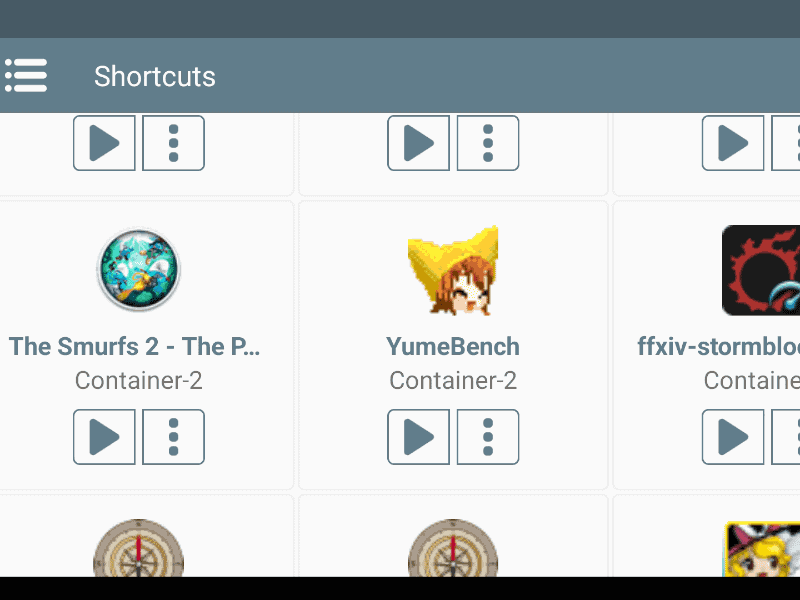This screenshot has width=800, height=600.
Task: Run the YumeBench shortcut
Action: 418,437
